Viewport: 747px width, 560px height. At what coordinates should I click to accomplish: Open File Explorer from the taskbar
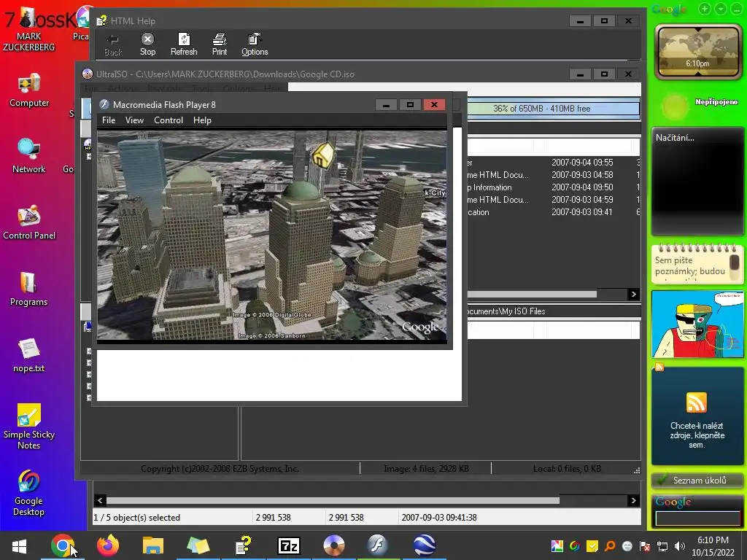pyautogui.click(x=153, y=545)
